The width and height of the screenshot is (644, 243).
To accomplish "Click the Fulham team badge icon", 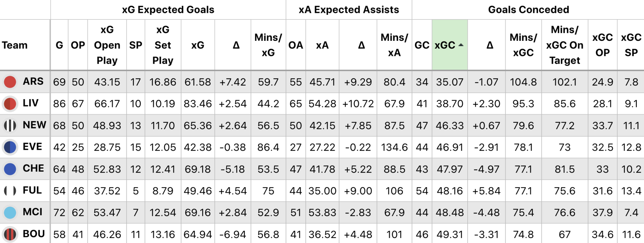I will (x=10, y=191).
